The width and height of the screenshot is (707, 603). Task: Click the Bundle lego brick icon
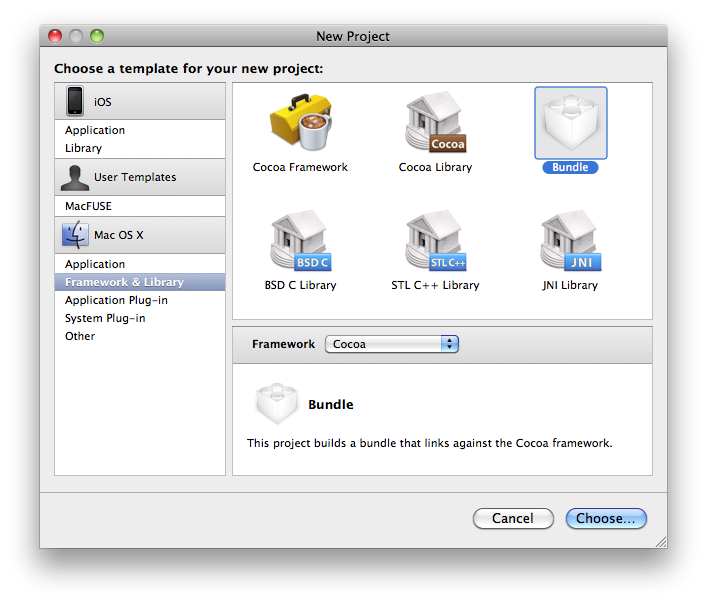pos(570,124)
